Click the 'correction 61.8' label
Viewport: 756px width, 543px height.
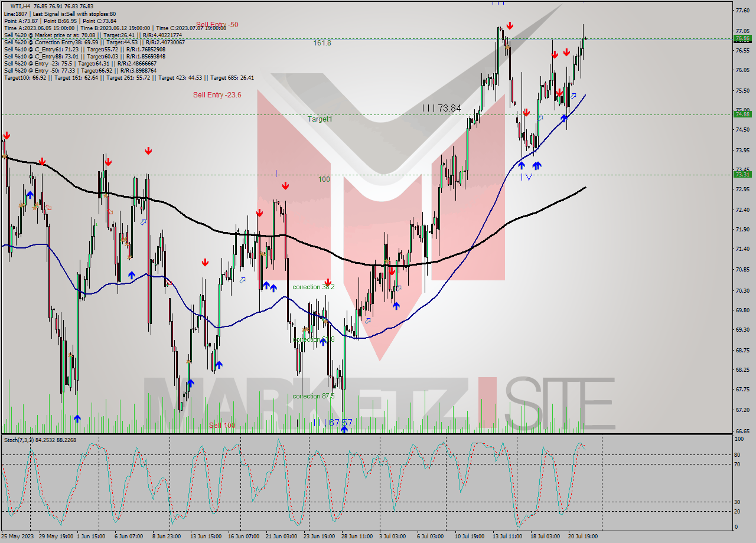pos(314,339)
